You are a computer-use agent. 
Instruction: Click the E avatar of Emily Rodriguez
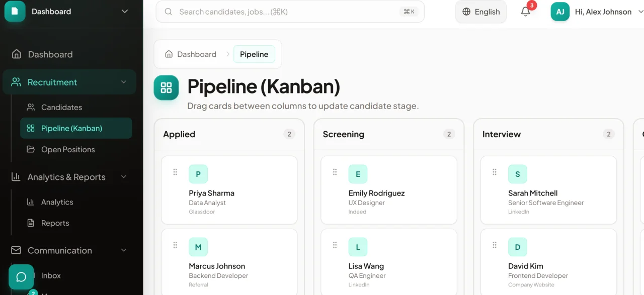358,174
